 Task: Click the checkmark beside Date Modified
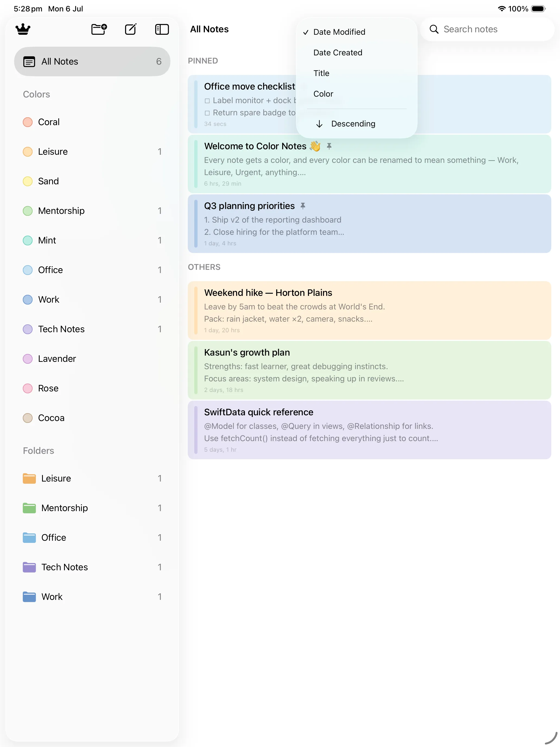click(306, 32)
